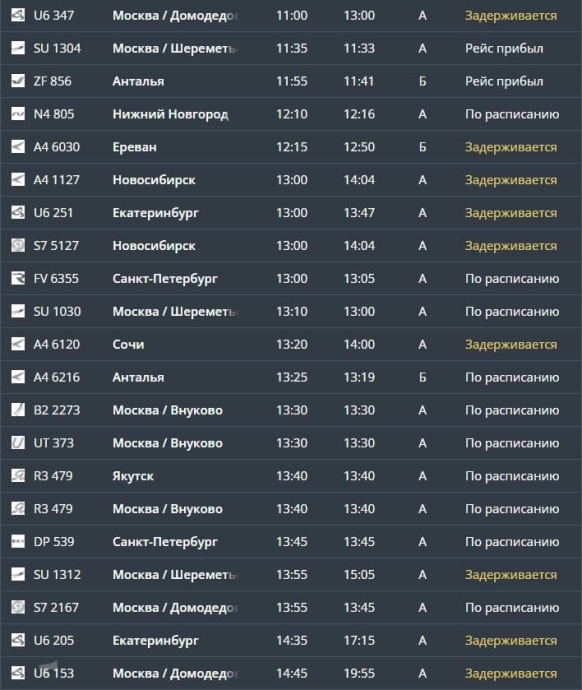Open flight A4 1127 from Новосибирск
The image size is (582, 690).
click(x=291, y=180)
